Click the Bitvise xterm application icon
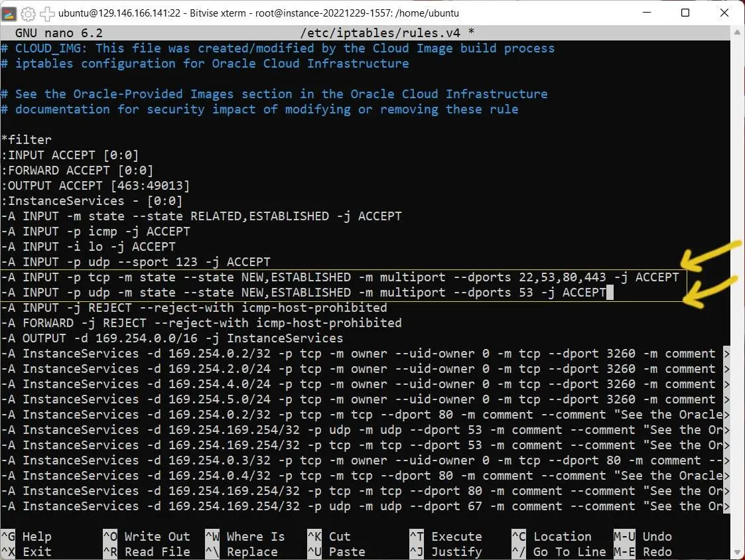 tap(9, 13)
